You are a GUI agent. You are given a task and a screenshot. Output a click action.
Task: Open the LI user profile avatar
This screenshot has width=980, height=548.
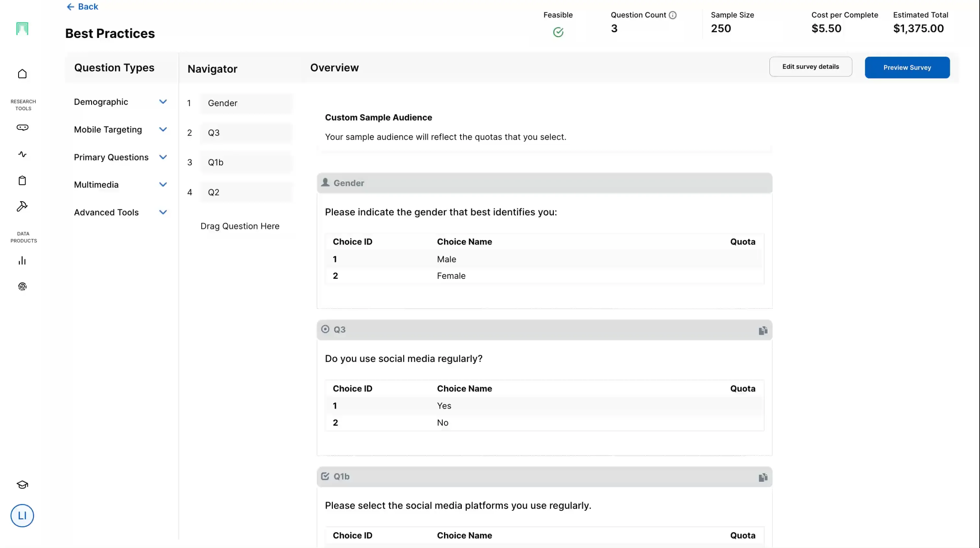tap(22, 516)
